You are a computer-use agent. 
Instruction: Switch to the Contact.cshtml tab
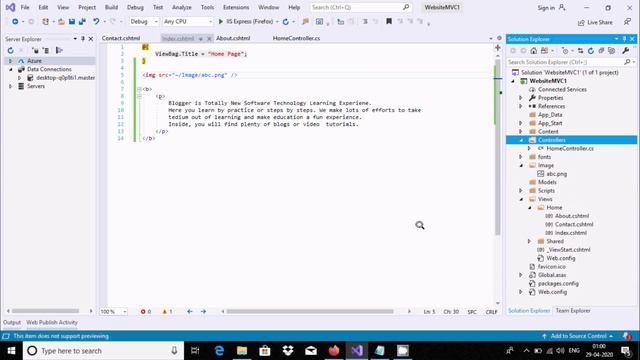[121, 38]
